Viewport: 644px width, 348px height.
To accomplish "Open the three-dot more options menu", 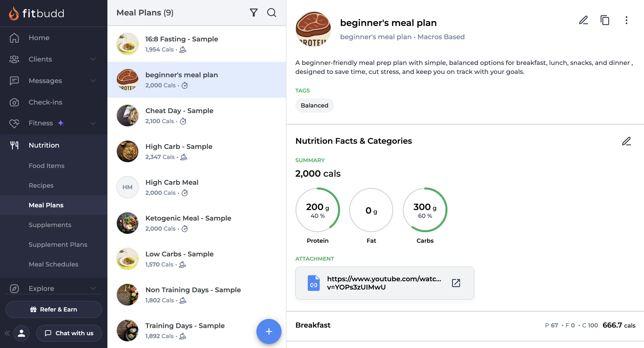I will coord(626,20).
